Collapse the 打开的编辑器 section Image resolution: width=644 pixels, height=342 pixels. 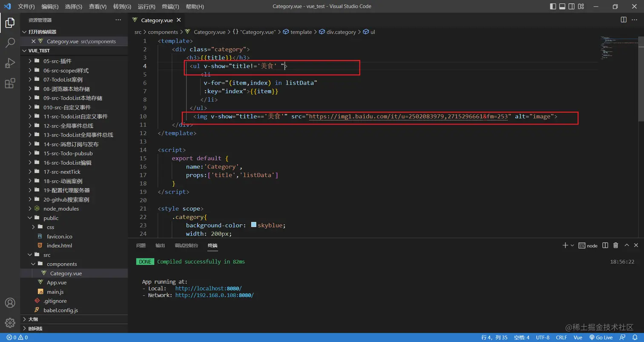coord(74,32)
